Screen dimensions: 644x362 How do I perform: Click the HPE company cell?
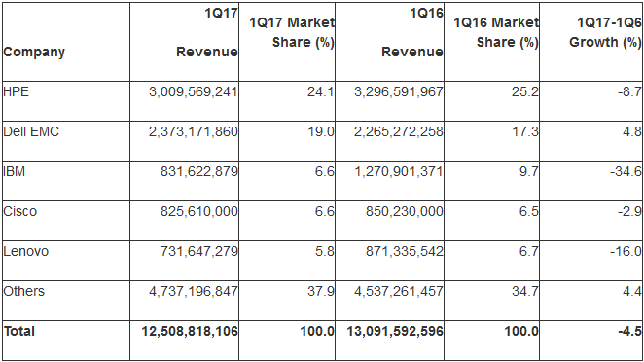[16, 91]
